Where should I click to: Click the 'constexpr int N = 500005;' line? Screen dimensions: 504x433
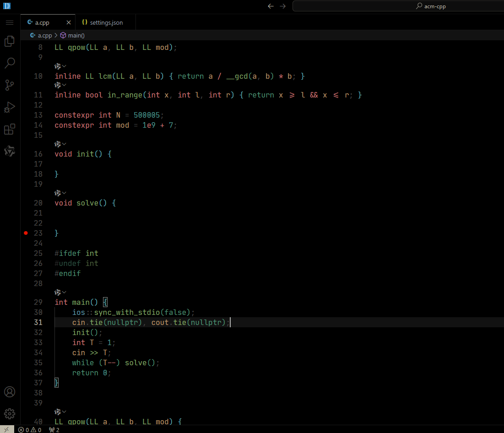click(109, 115)
